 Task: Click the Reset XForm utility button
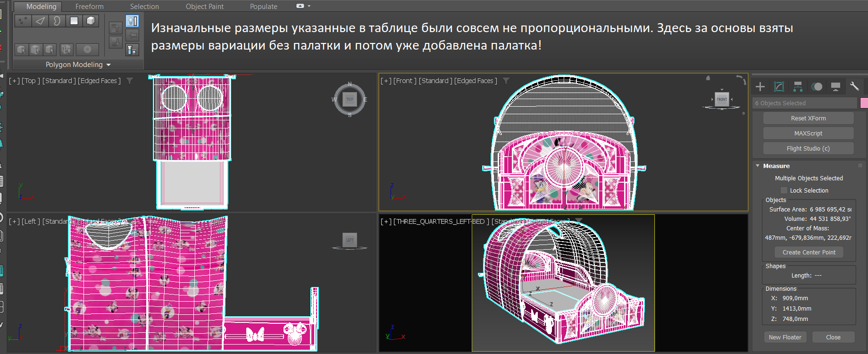coord(808,118)
